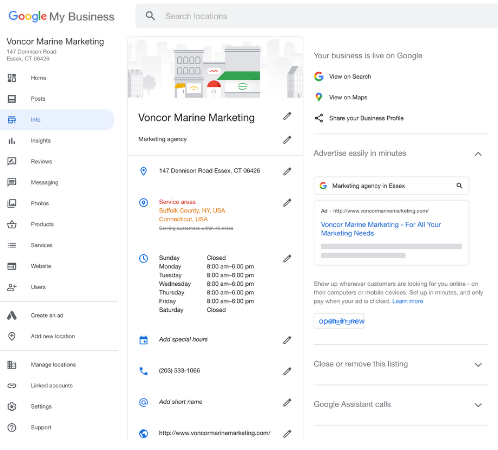Click the button below the ad description
This screenshot has height=450, width=498.
339,321
